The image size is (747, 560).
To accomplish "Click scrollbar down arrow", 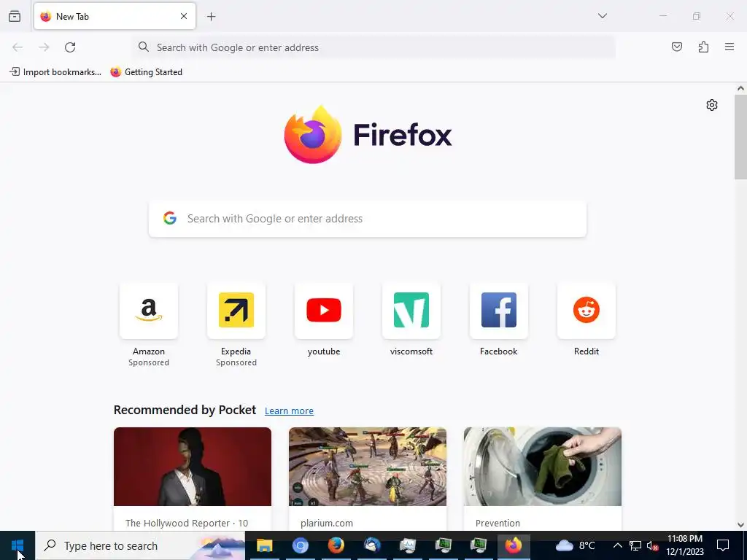I will pos(740,525).
